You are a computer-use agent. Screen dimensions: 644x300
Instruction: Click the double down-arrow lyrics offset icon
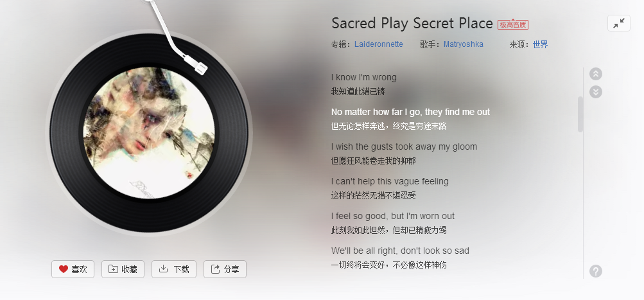pyautogui.click(x=596, y=92)
